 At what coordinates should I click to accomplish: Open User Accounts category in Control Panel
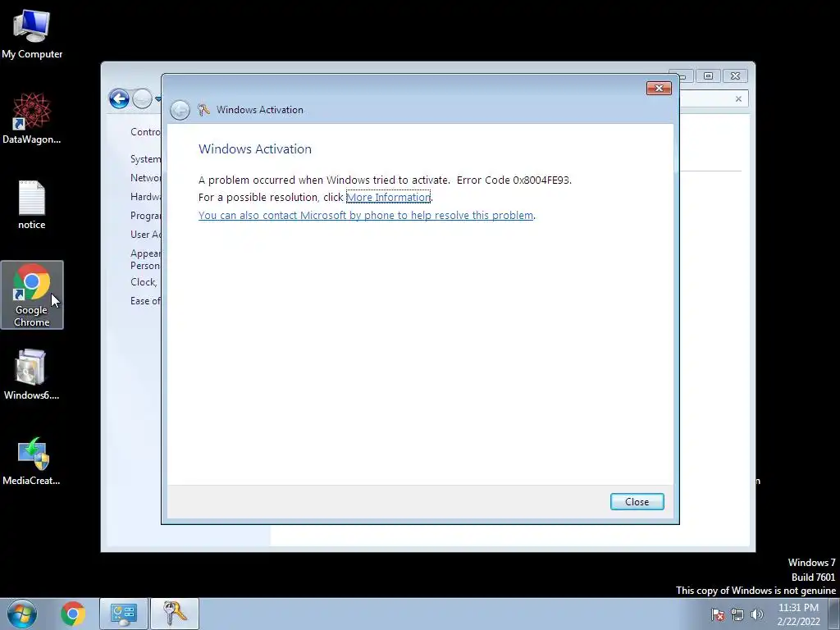pos(145,234)
